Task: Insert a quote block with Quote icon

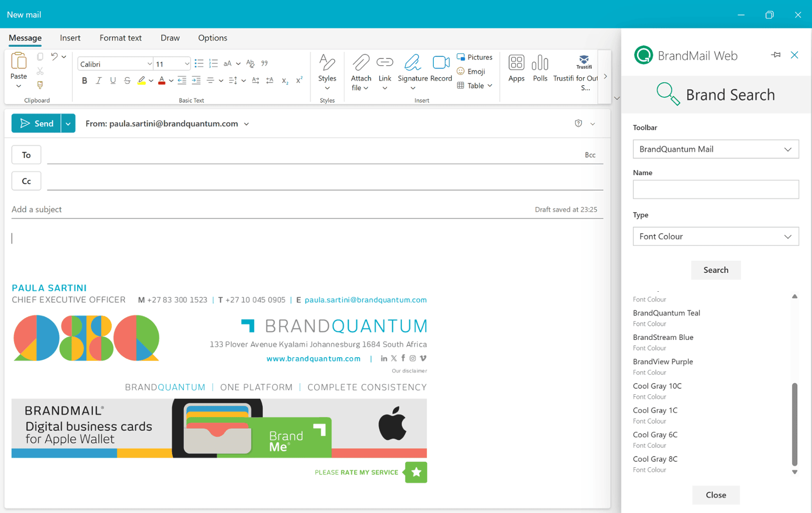Action: [x=264, y=63]
